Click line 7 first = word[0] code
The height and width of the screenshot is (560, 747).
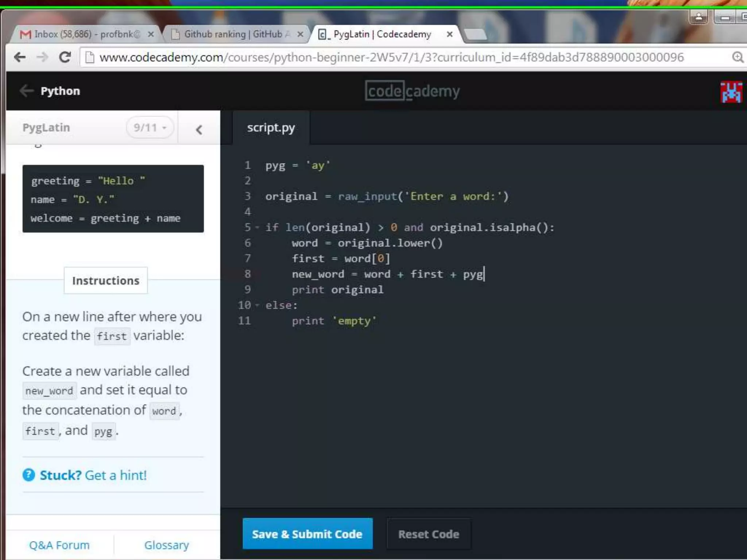click(341, 258)
